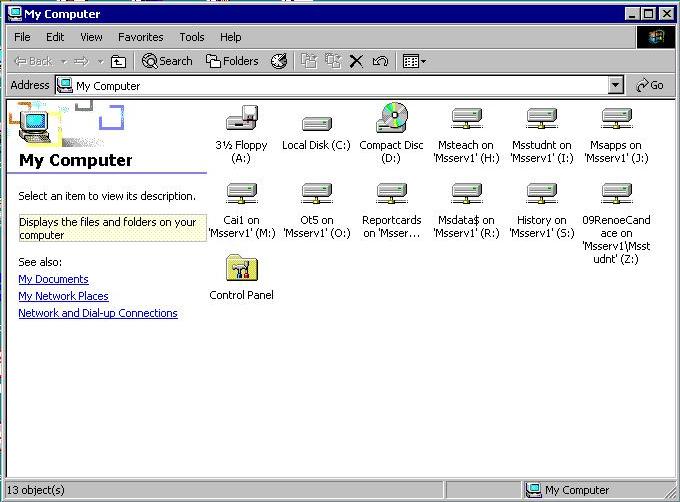This screenshot has height=502, width=680.
Task: Click the Address bar input field
Action: (x=340, y=85)
